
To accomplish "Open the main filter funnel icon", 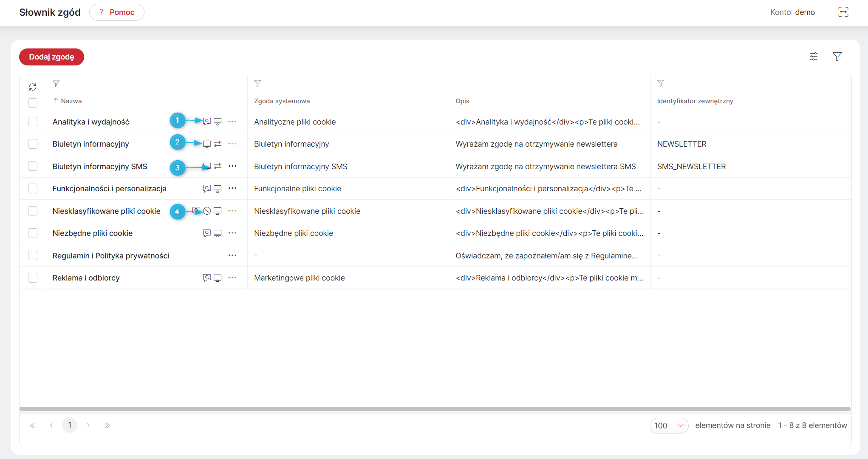I will click(x=837, y=57).
